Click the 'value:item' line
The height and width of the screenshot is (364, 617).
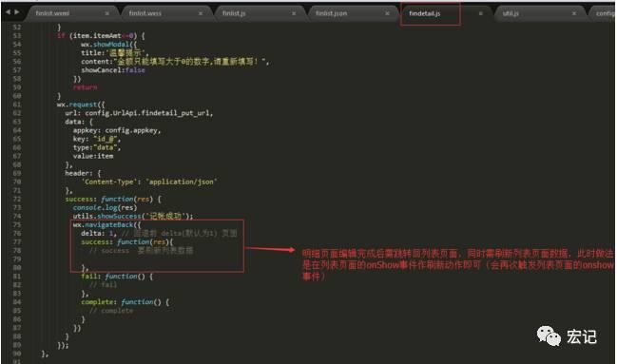93,156
